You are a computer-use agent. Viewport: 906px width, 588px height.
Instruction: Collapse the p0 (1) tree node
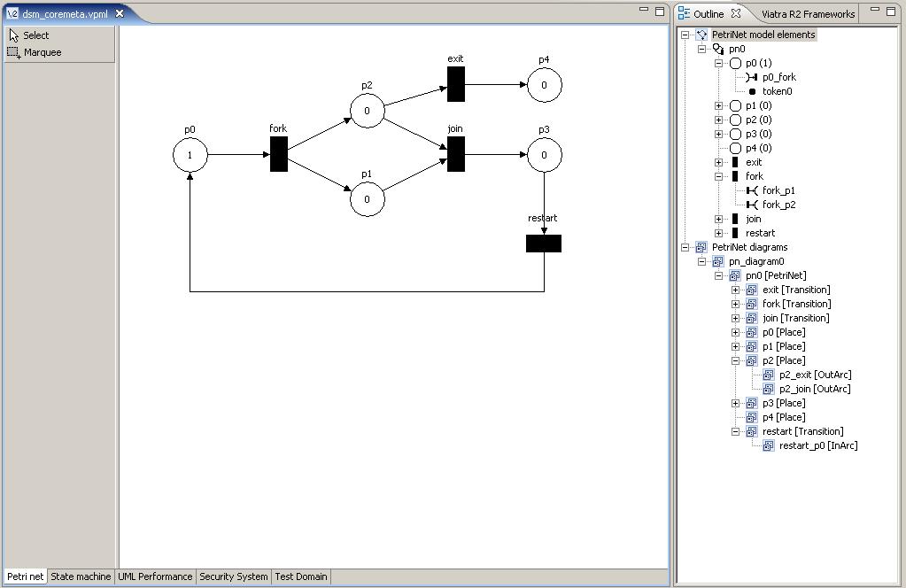[718, 63]
